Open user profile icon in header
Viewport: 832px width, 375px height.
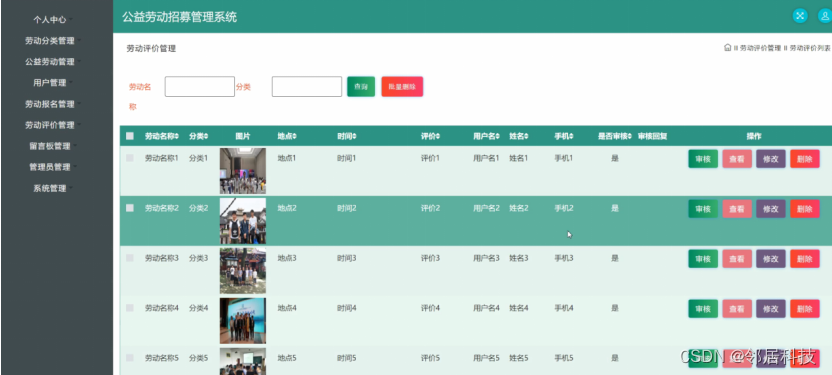click(825, 16)
